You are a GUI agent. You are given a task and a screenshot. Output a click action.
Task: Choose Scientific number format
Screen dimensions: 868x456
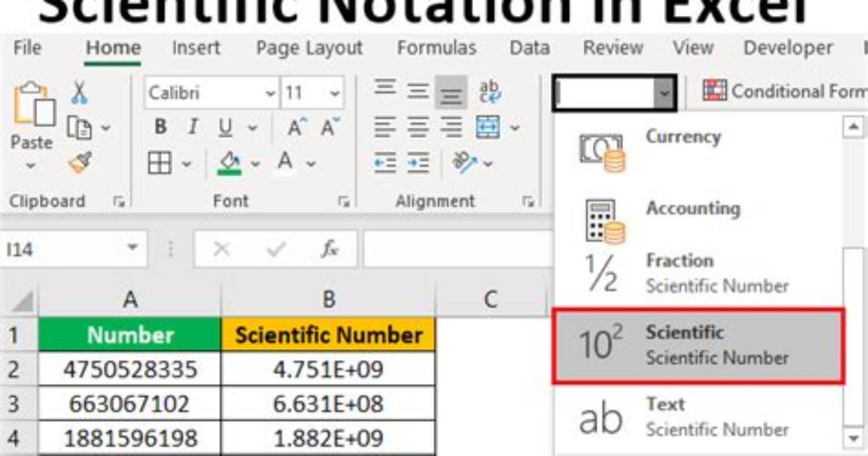(x=699, y=346)
